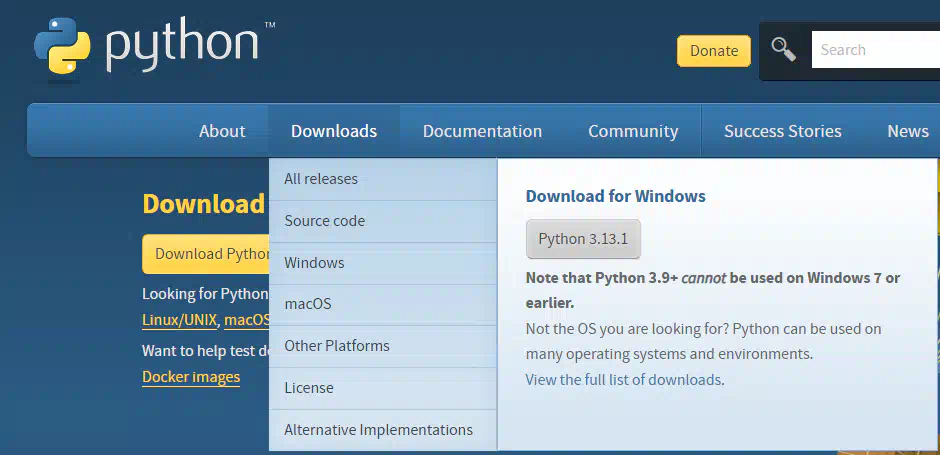Select License from Downloads dropdown
The width and height of the screenshot is (940, 455).
pyautogui.click(x=383, y=388)
